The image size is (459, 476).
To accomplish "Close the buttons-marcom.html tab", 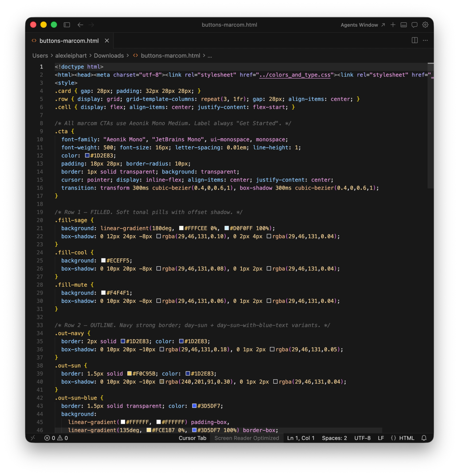I will coord(107,41).
